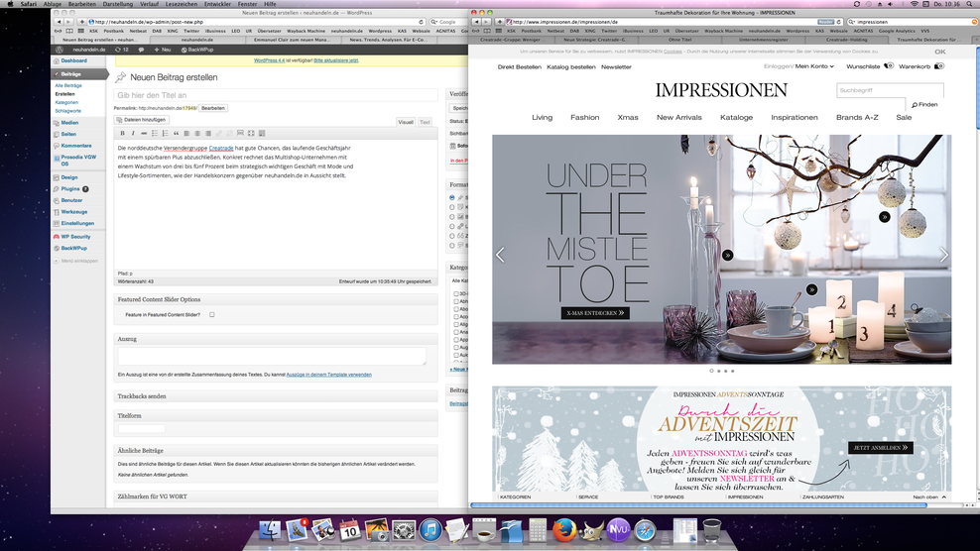The width and height of the screenshot is (980, 551).
Task: Open the Medien section in WordPress sidebar
Action: pos(70,123)
